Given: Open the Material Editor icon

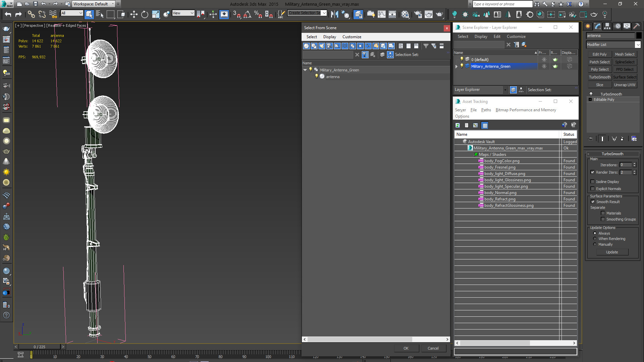Looking at the screenshot, I should [405, 14].
